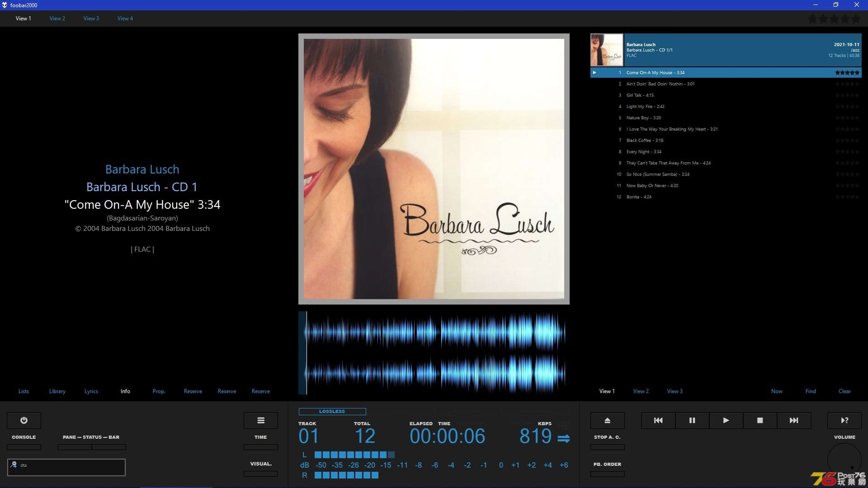Click the eject (open file) button
Viewport: 868px width, 488px height.
(x=608, y=420)
